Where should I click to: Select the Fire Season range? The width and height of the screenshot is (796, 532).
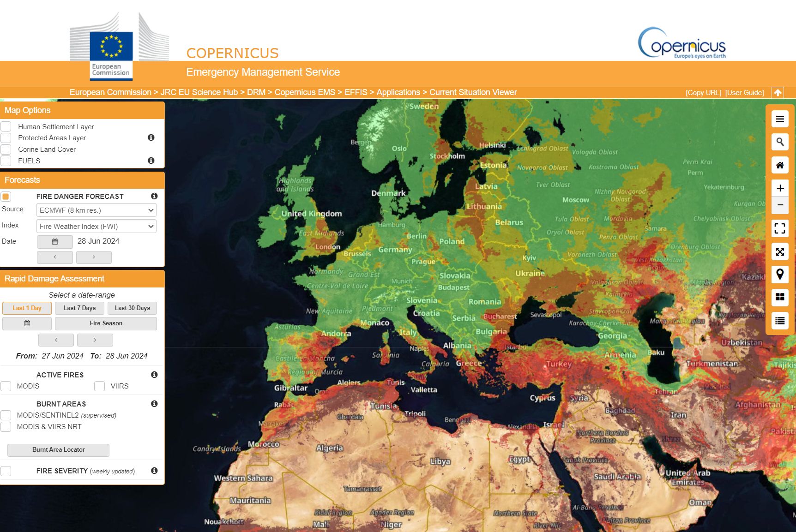coord(106,323)
